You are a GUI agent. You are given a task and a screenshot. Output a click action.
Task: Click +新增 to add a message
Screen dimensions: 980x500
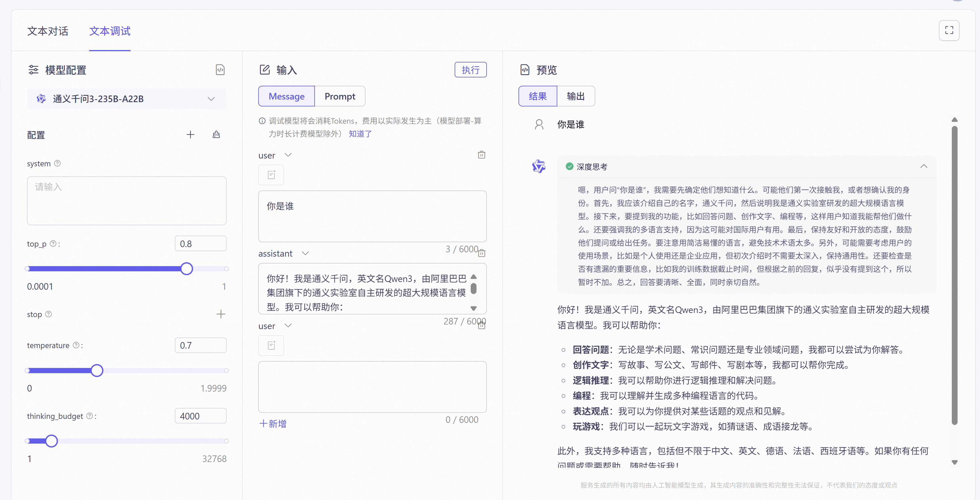tap(273, 424)
